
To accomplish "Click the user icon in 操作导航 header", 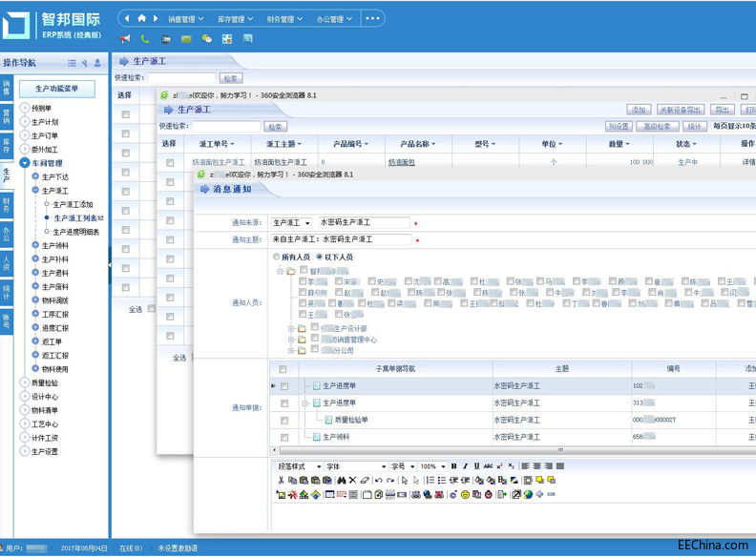I will point(97,63).
